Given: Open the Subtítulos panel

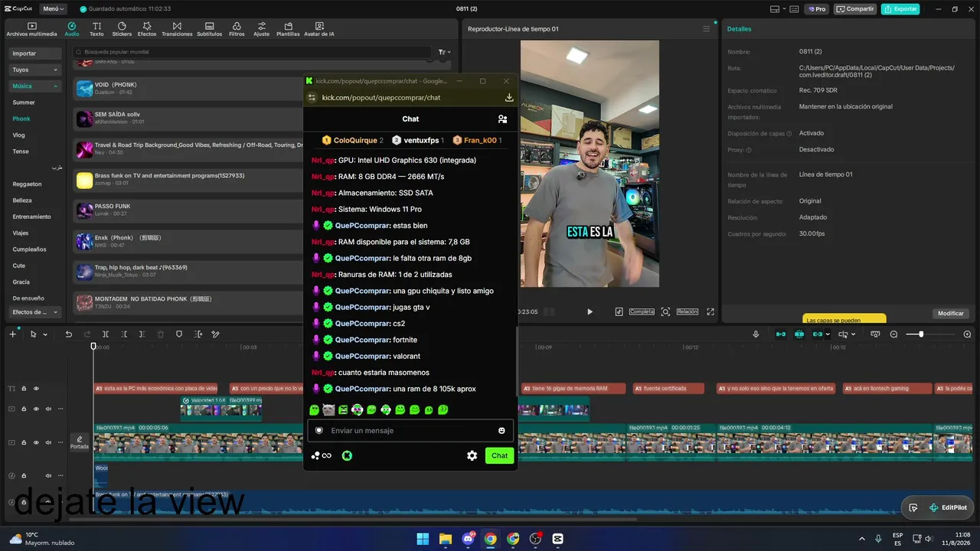Looking at the screenshot, I should coord(209,29).
